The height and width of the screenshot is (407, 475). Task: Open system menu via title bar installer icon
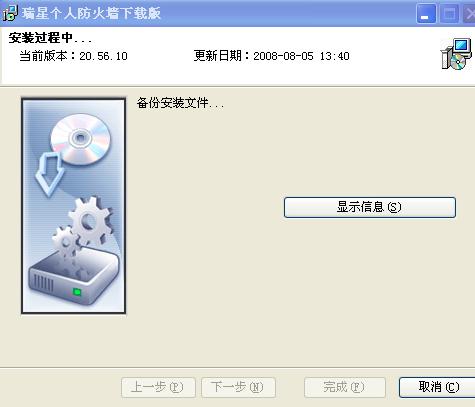[10, 13]
